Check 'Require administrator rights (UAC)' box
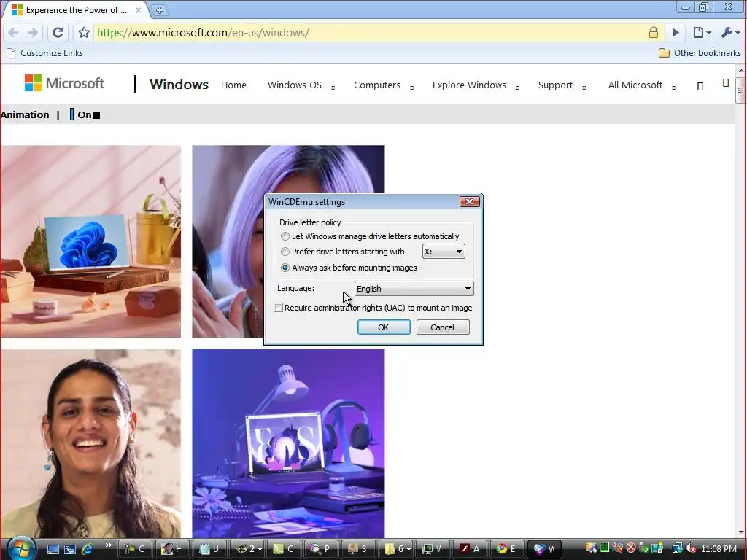 click(x=278, y=308)
